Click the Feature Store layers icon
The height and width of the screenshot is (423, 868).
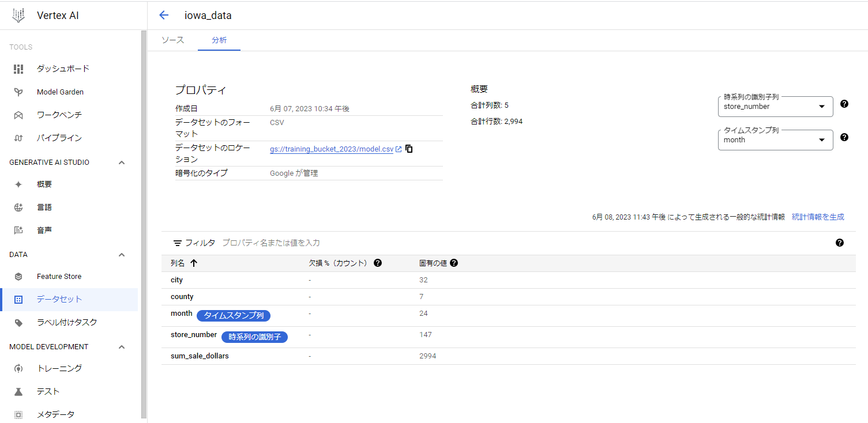click(18, 277)
